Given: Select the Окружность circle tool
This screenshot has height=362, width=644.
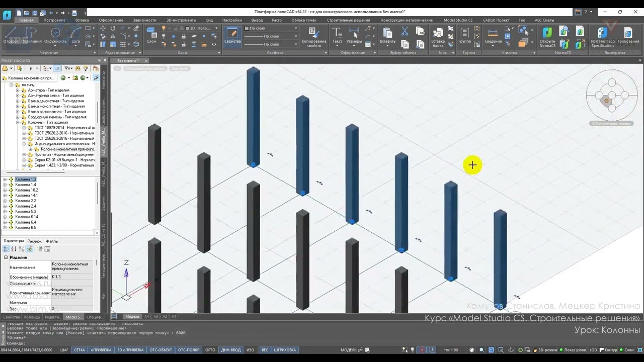Looking at the screenshot, I should [55, 36].
